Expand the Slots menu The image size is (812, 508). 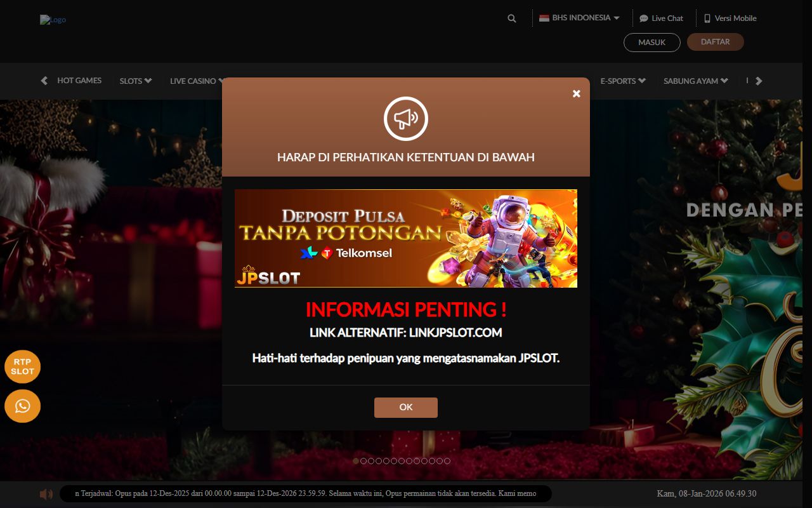point(136,81)
